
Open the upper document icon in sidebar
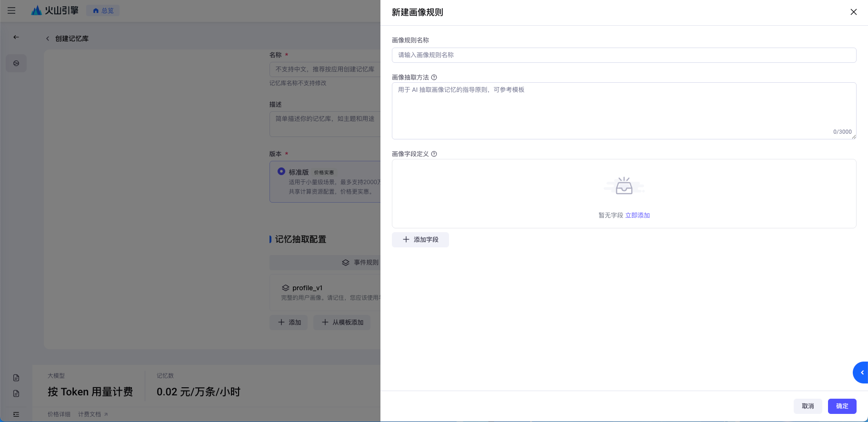[16, 378]
